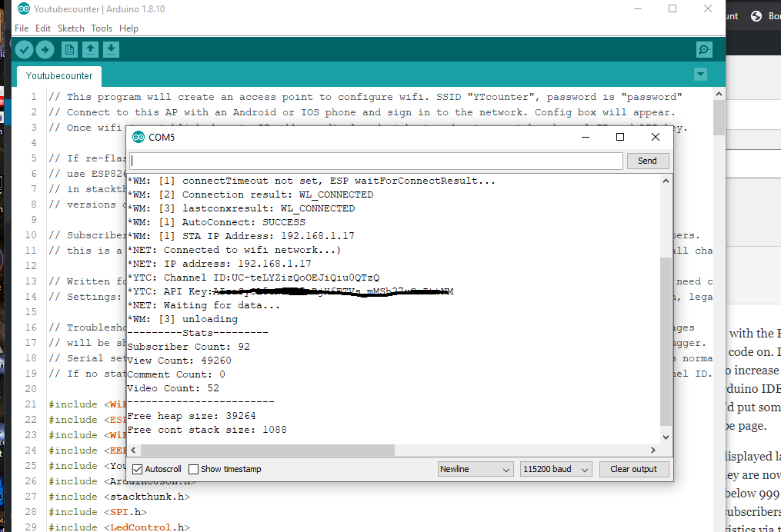This screenshot has height=532, width=781.
Task: Click the serial output scroll up arrow
Action: [666, 181]
